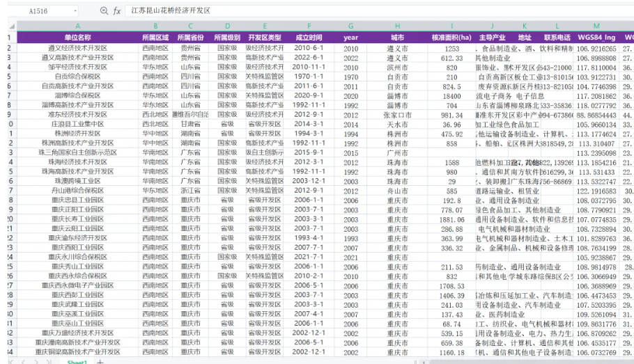
Task: Select the WGS84_lng header cell
Action: 596,38
